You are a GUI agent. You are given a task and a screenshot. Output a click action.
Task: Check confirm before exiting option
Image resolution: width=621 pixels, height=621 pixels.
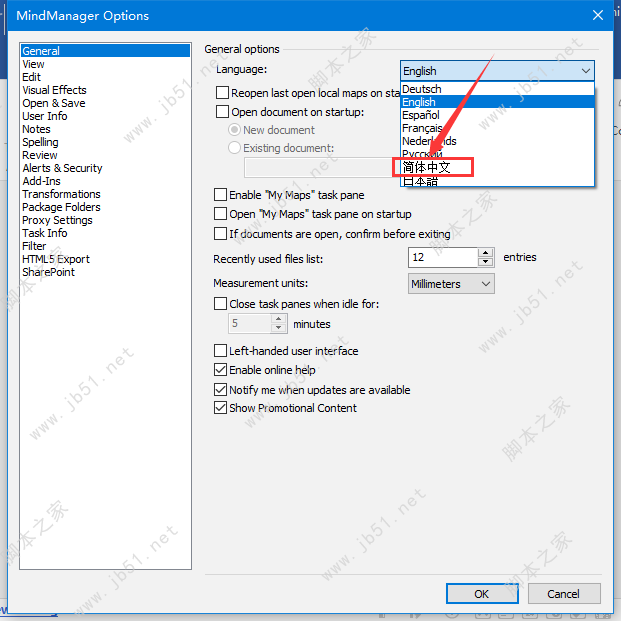(x=220, y=234)
